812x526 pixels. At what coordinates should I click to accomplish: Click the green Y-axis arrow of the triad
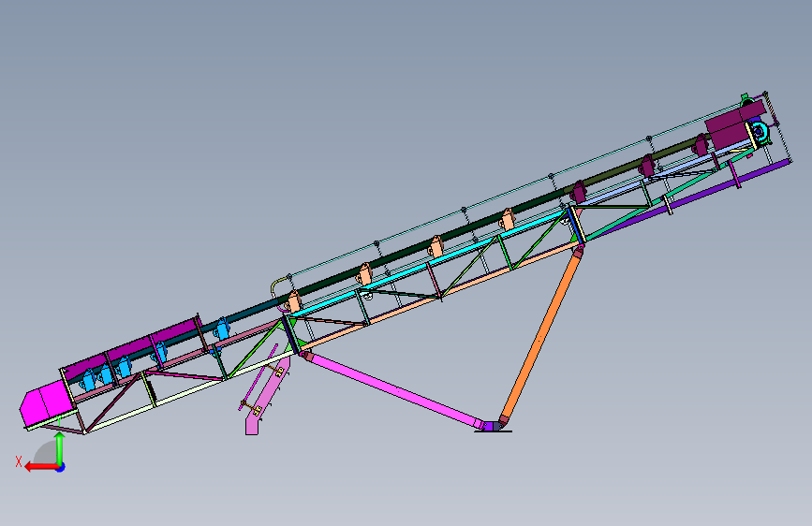tap(60, 448)
